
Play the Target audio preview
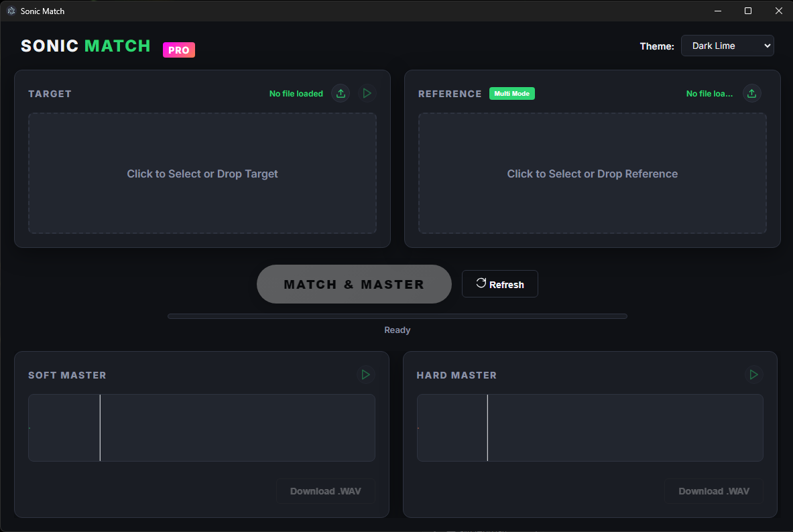click(367, 94)
